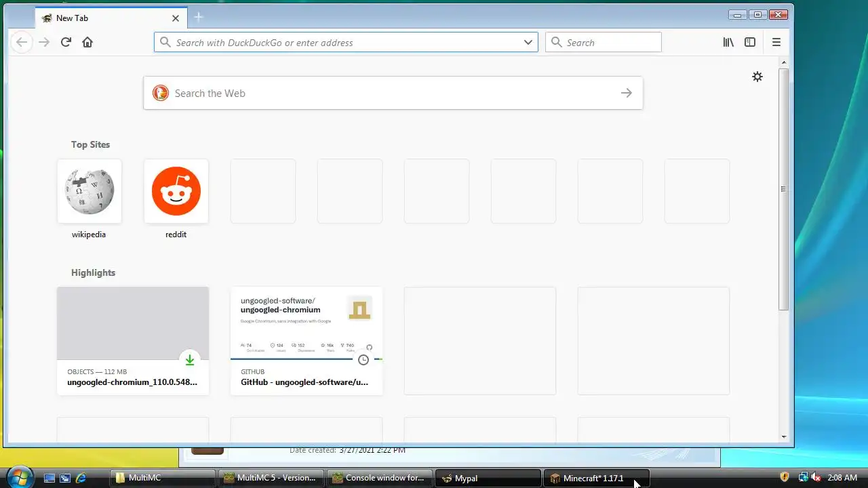Image resolution: width=868 pixels, height=488 pixels.
Task: Go forward using the forward arrow
Action: [x=44, y=42]
